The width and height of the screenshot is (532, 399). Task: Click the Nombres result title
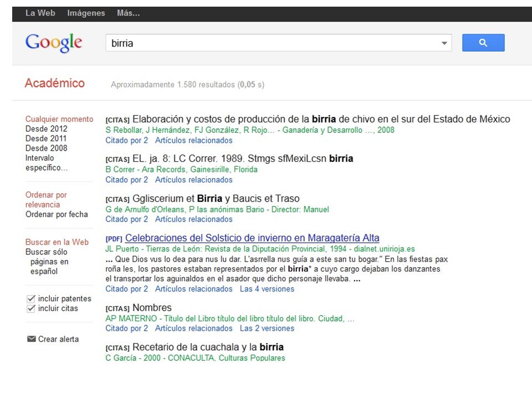pyautogui.click(x=152, y=308)
